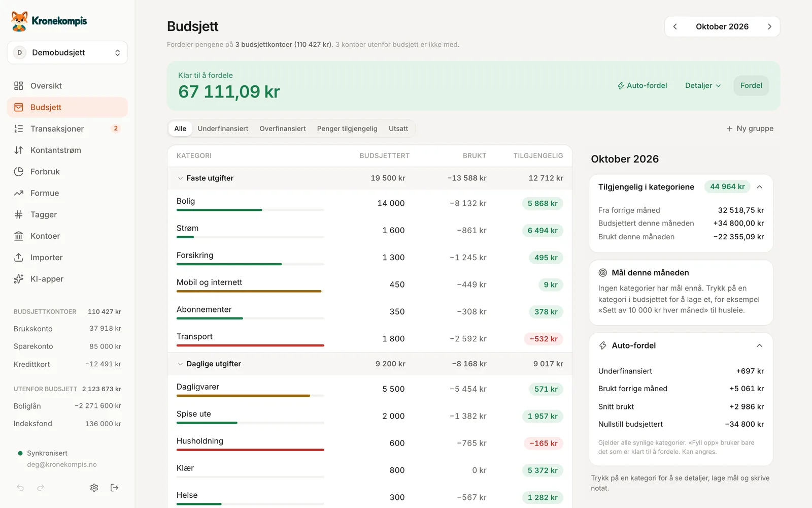The width and height of the screenshot is (812, 508).
Task: Select the Utsatt filter tab
Action: (398, 129)
